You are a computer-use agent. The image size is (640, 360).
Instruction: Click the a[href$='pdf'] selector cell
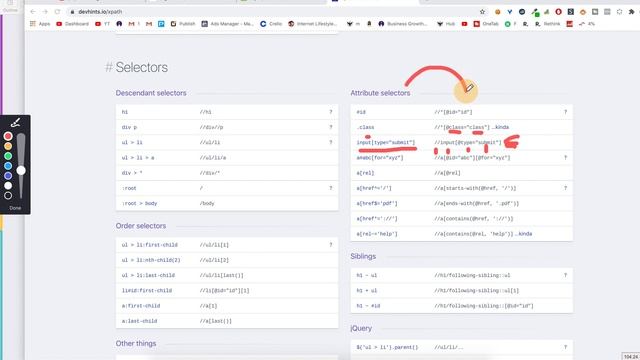coord(377,203)
